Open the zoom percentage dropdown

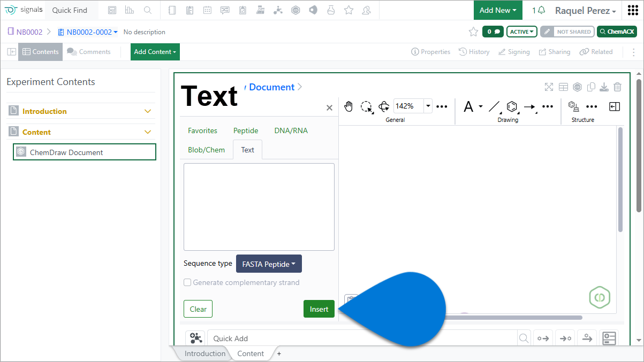tap(428, 106)
